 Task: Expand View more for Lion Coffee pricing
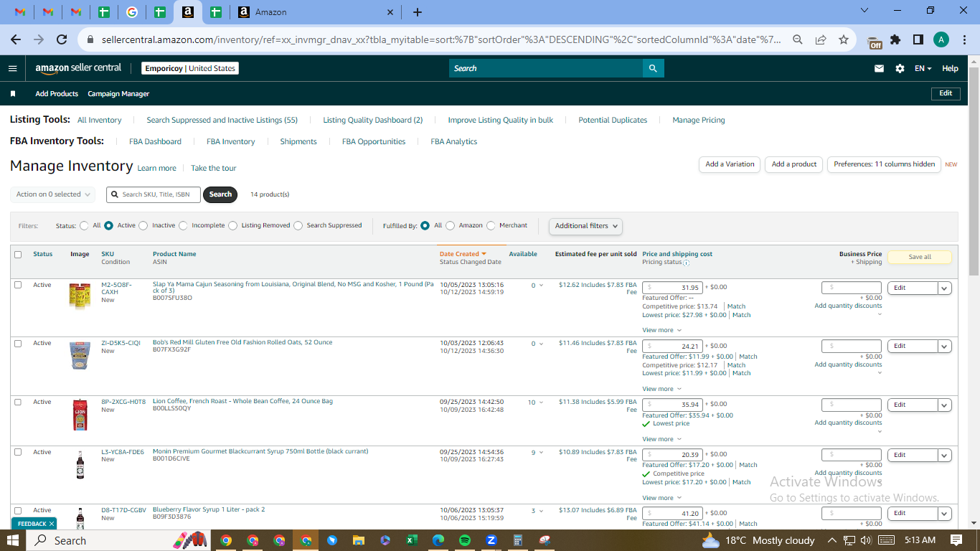click(x=660, y=439)
